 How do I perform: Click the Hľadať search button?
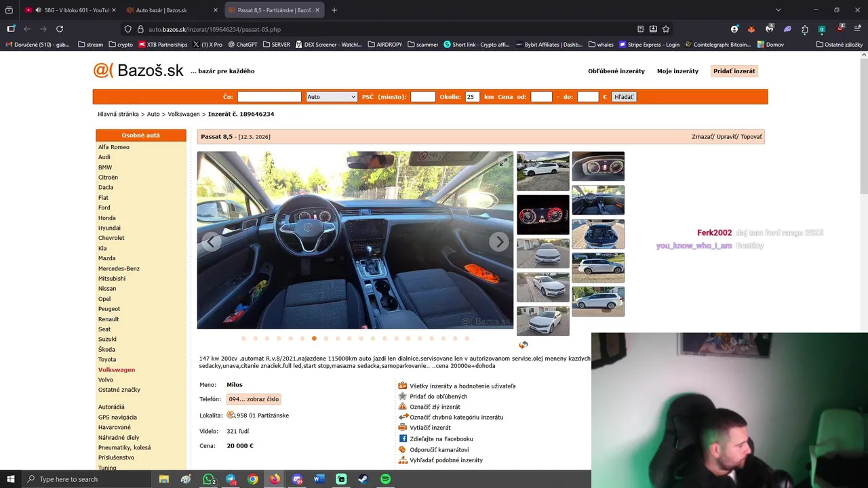[624, 97]
